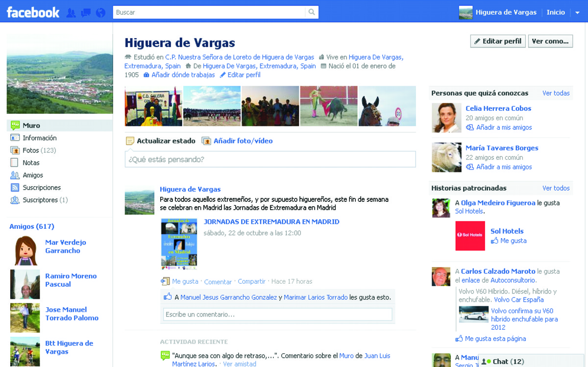Screen dimensions: 588x367
Task: Open Volvo confirma su V60 híbrido article link
Action: (524, 319)
